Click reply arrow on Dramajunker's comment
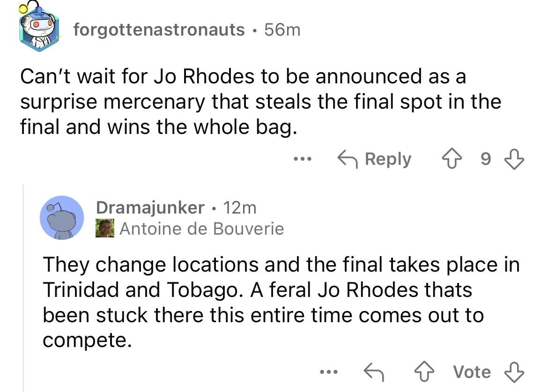 (374, 372)
